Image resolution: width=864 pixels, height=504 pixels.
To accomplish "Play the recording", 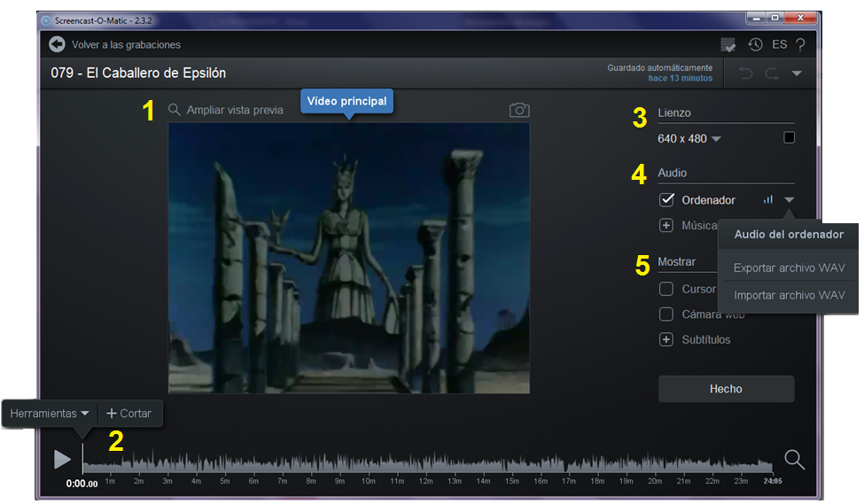I will [x=62, y=459].
